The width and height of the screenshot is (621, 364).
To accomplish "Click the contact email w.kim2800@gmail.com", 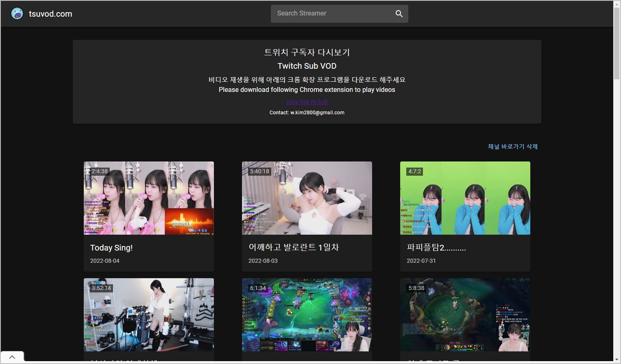I will coord(317,113).
